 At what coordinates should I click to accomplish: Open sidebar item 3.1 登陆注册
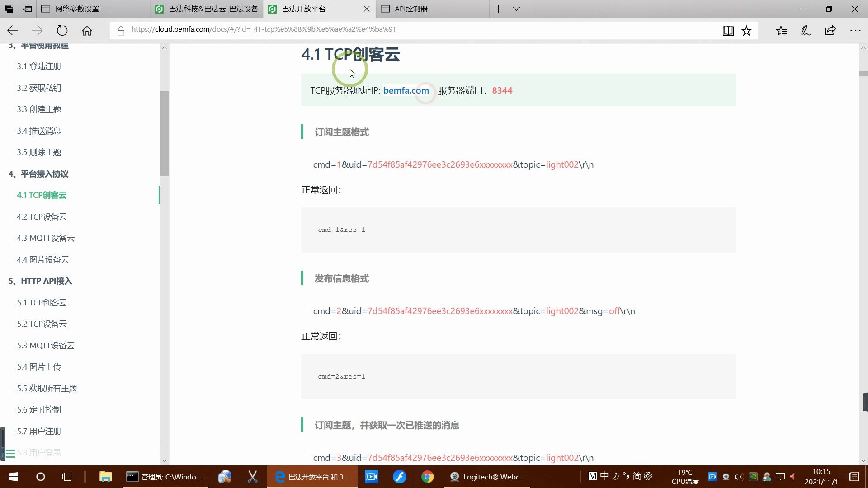tap(39, 66)
